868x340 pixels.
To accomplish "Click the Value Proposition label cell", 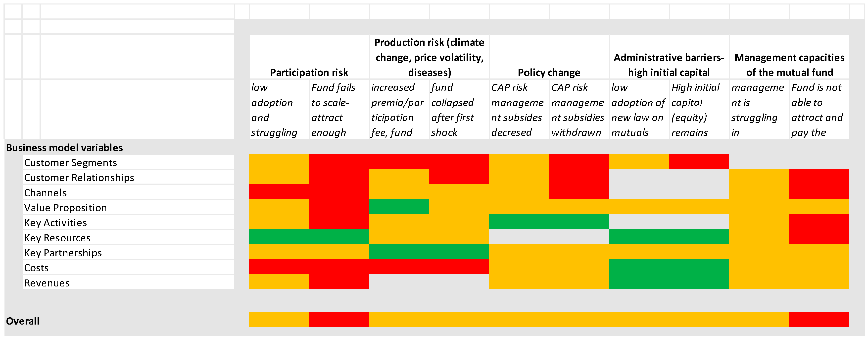I will point(65,207).
